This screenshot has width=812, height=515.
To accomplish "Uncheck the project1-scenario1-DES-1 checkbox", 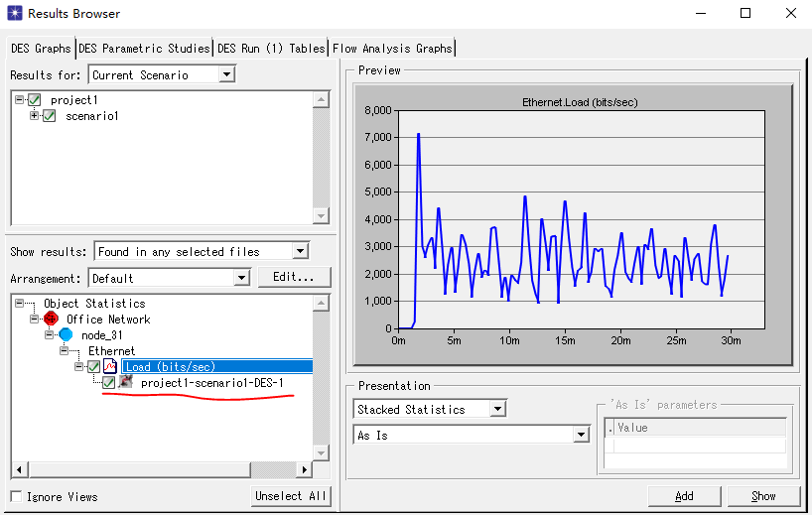I will [109, 382].
